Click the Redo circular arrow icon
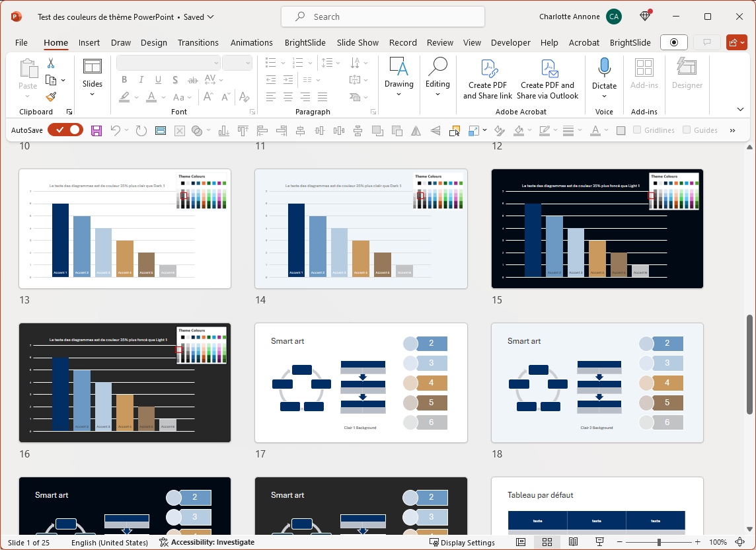The width and height of the screenshot is (756, 550). click(x=141, y=130)
